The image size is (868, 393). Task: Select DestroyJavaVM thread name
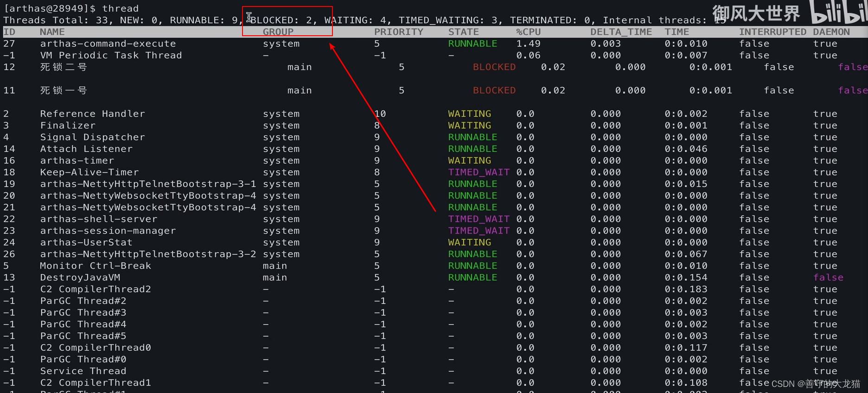click(x=80, y=277)
